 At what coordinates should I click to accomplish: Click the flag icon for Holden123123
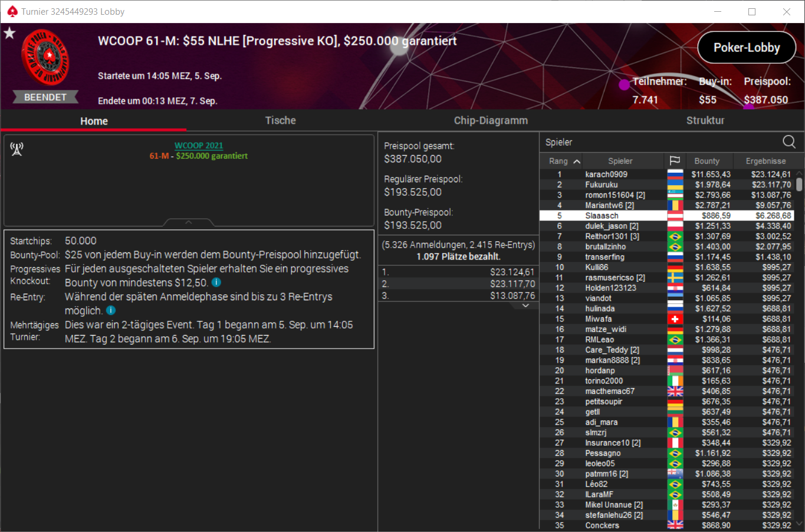[x=675, y=288]
